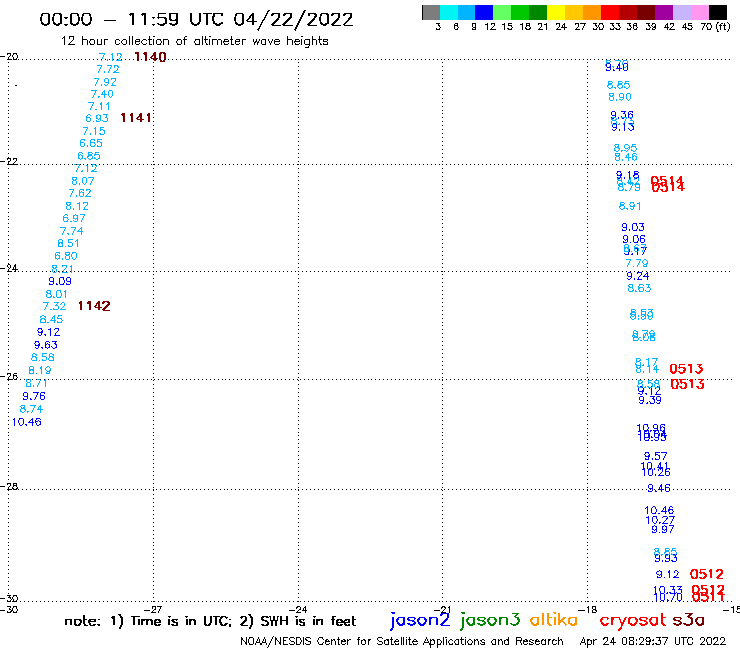
Task: Select the pink swatch near 70 (ft)
Action: click(699, 12)
